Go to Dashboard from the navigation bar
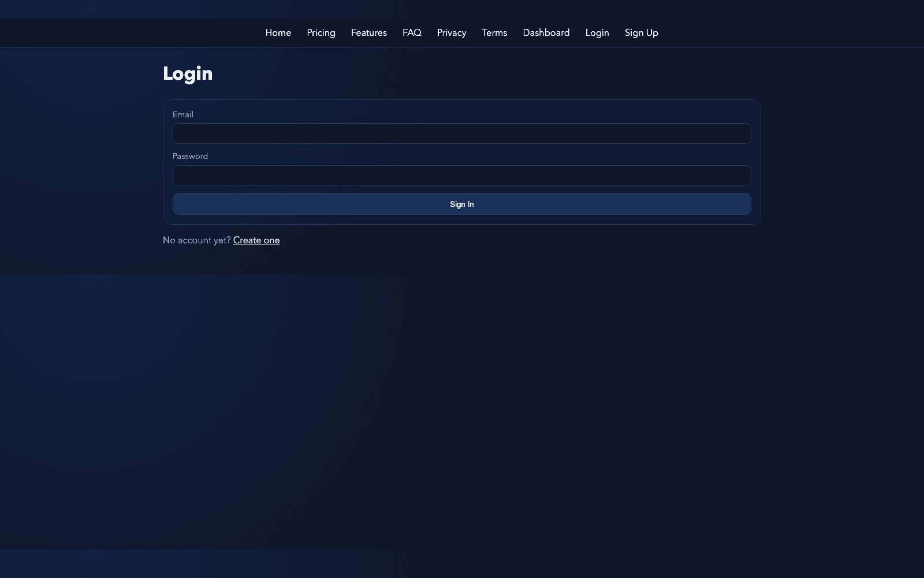 click(546, 33)
